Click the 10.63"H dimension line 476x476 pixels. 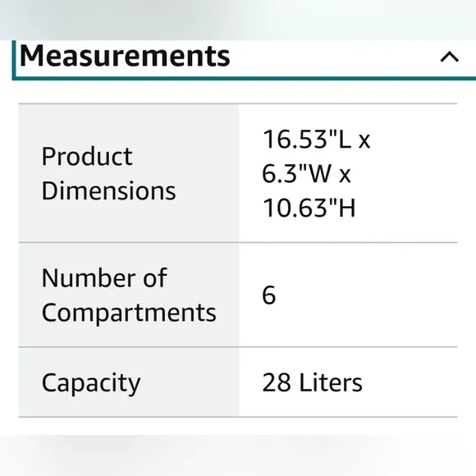309,208
